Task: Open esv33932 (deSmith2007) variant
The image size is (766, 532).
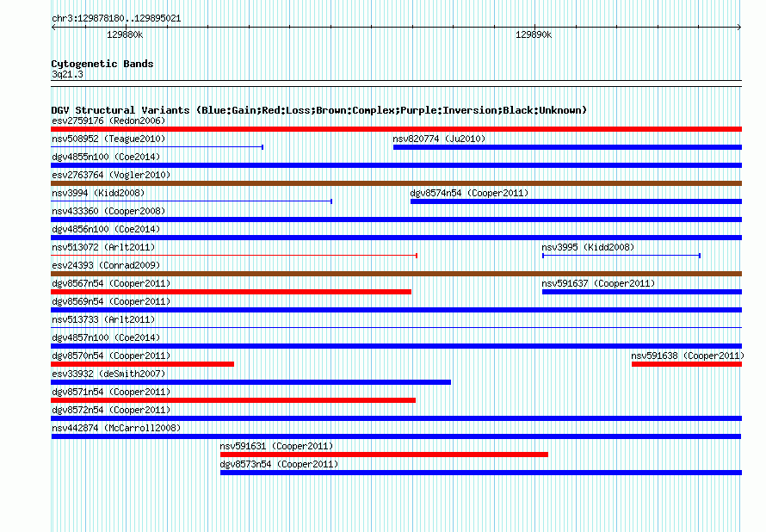Action: click(x=108, y=374)
